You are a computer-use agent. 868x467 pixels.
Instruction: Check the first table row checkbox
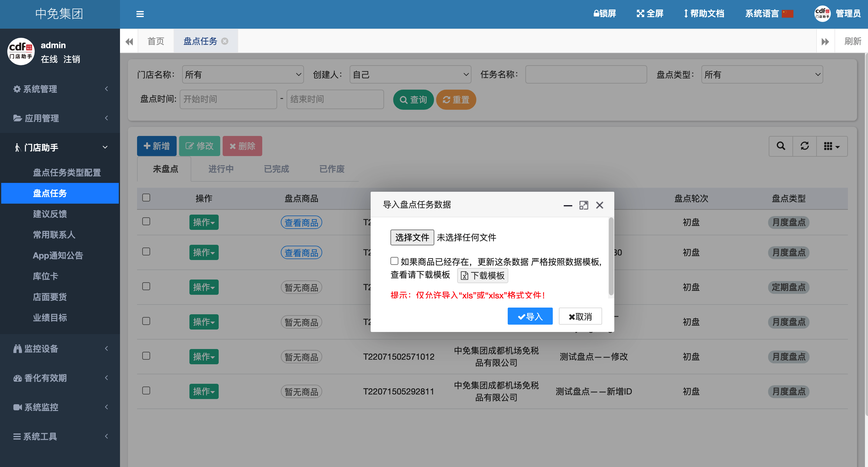(x=146, y=222)
